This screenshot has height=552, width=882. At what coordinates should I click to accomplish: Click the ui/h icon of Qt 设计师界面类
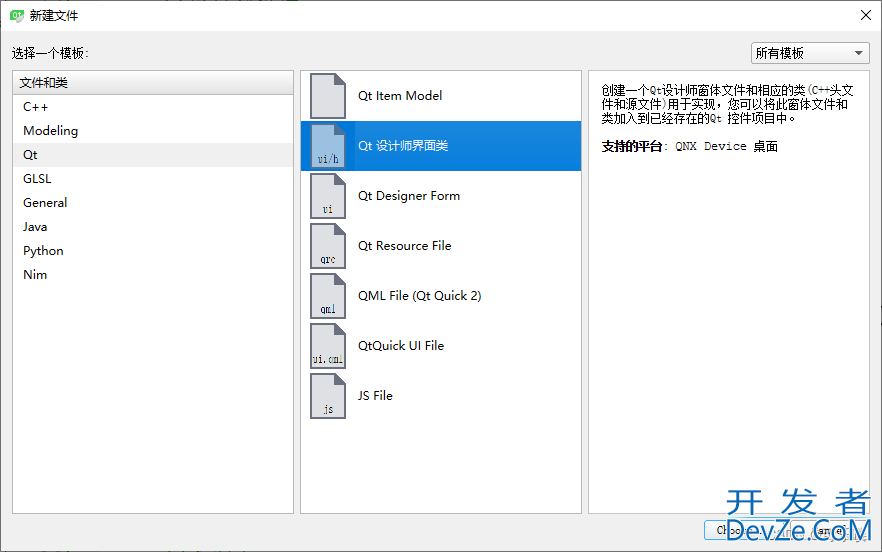point(328,146)
